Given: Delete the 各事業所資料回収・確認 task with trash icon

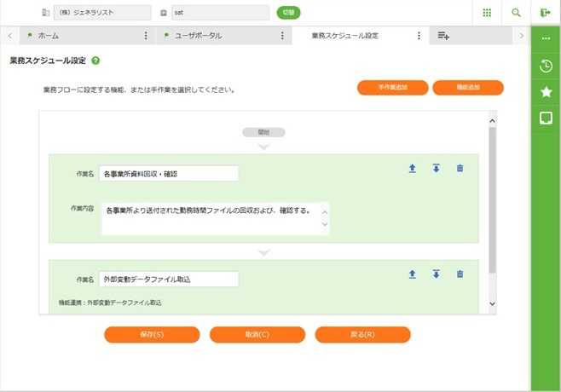Looking at the screenshot, I should (460, 169).
